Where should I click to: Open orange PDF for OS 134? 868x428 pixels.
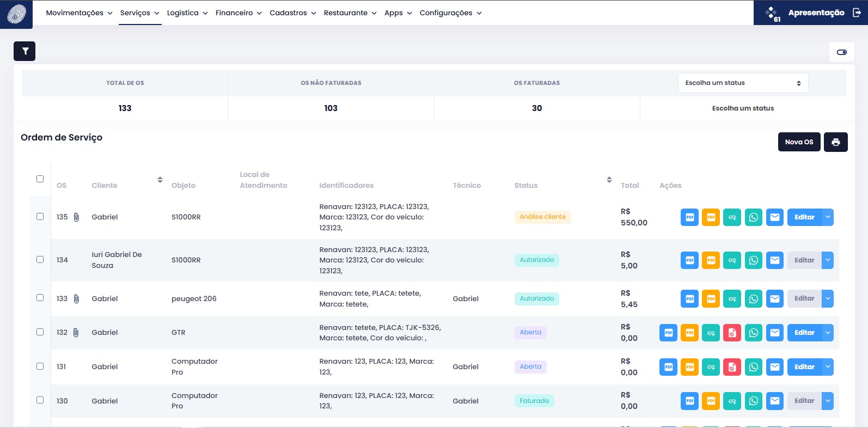[711, 260]
